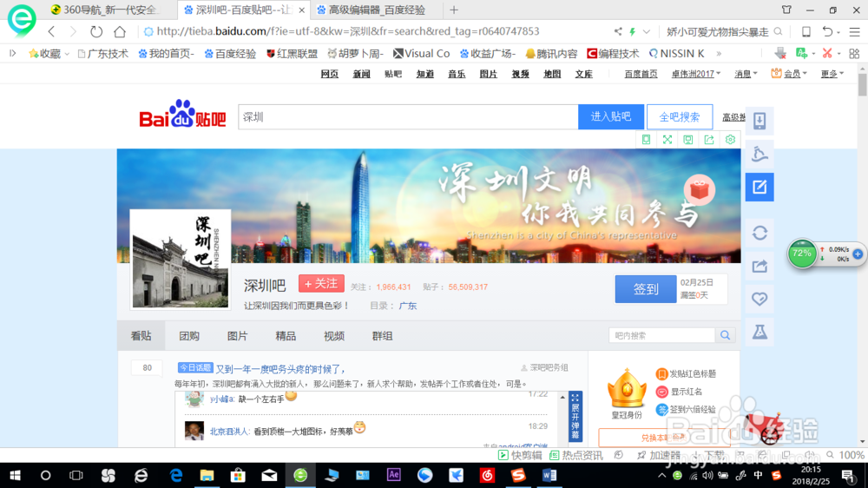
Task: Click the download icon in right sidebar
Action: (759, 120)
